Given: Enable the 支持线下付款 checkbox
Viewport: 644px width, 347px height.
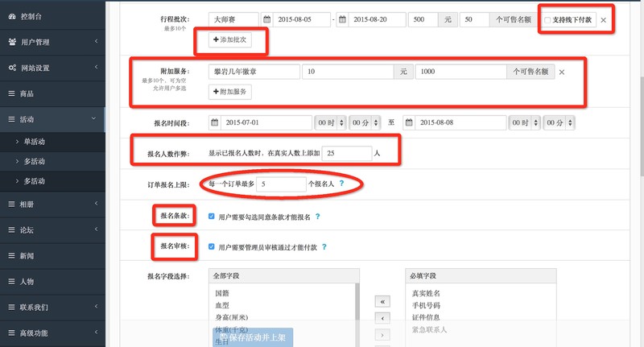Looking at the screenshot, I should click(x=547, y=20).
